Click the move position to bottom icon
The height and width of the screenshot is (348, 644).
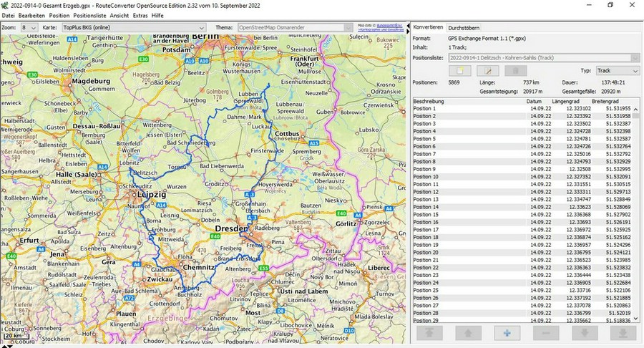(x=622, y=333)
